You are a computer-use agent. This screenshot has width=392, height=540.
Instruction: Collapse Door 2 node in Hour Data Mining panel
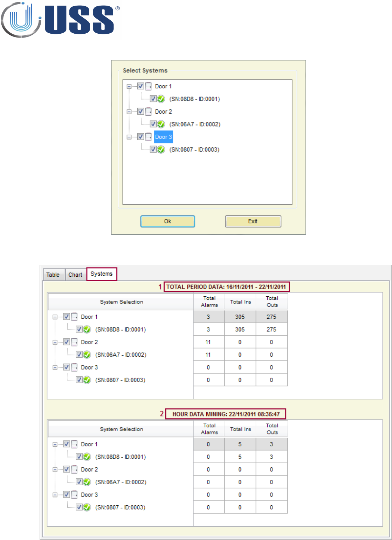click(55, 470)
